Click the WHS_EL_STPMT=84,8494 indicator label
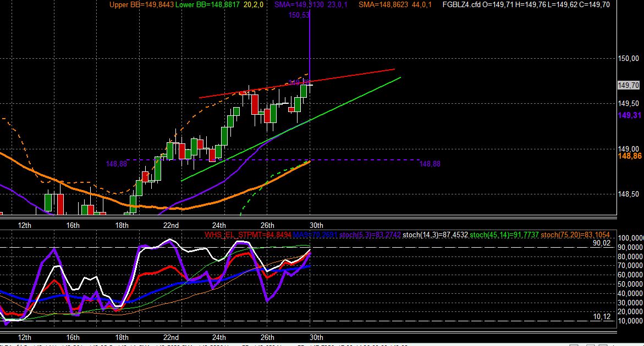The image size is (644, 346). (248, 235)
